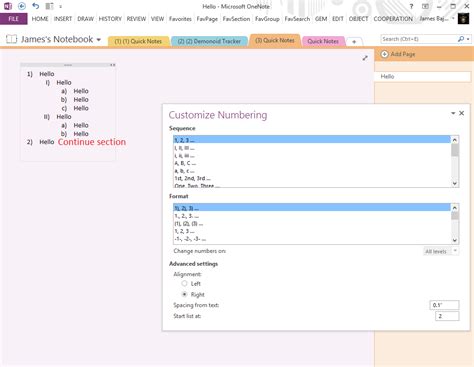Open the FavSection ribbon tab
The height and width of the screenshot is (367, 474).
[x=236, y=19]
